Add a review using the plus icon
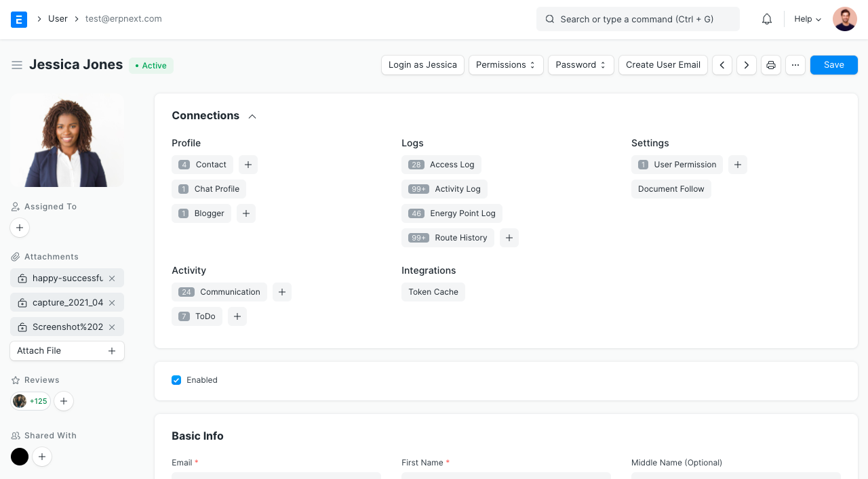 pos(63,401)
